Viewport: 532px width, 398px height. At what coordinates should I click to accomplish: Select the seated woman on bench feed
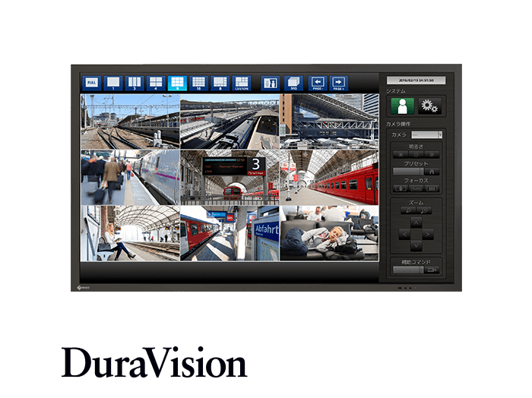tap(130, 233)
